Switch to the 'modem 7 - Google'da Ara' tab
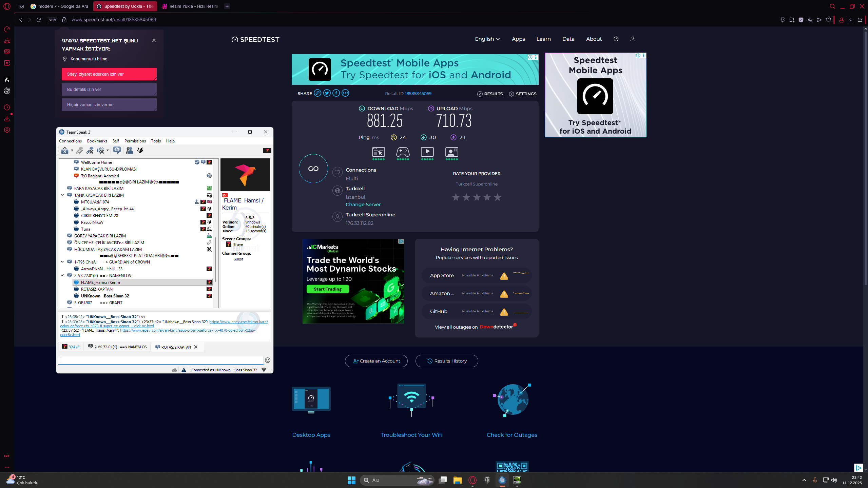This screenshot has height=488, width=868. 60,6
